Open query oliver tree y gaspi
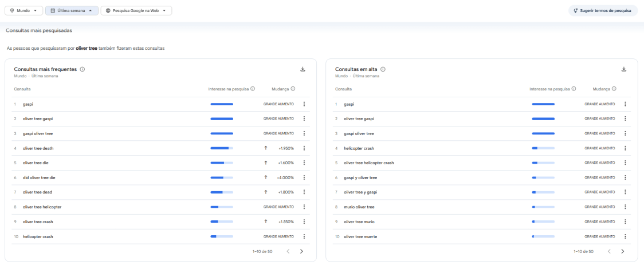This screenshot has height=273, width=644. pos(360,192)
